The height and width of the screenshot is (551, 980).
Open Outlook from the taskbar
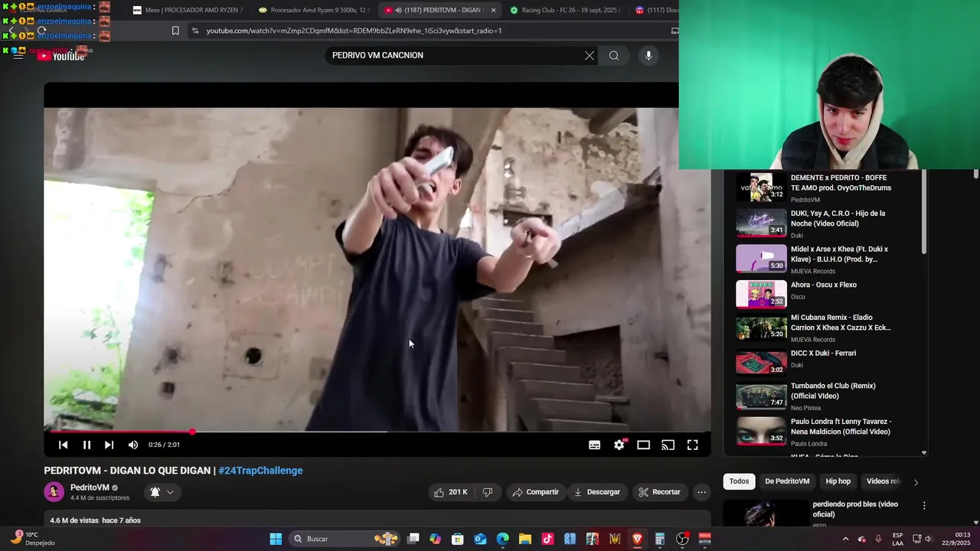(x=480, y=539)
